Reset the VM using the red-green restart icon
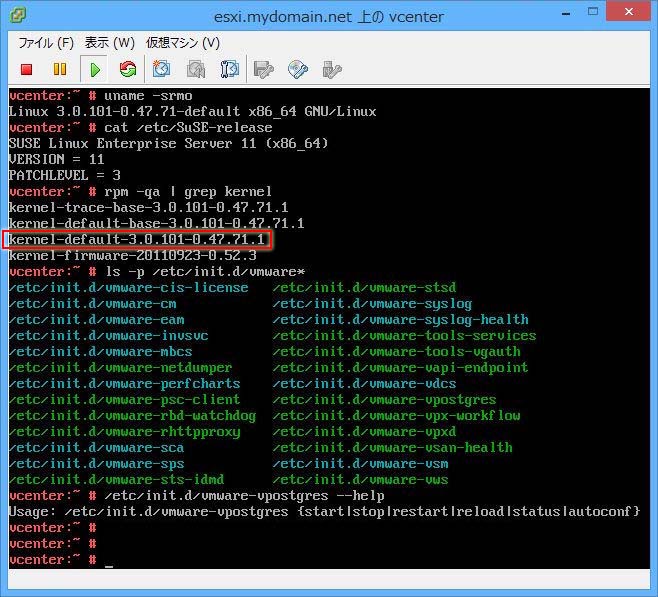This screenshot has width=658, height=597. (x=128, y=69)
